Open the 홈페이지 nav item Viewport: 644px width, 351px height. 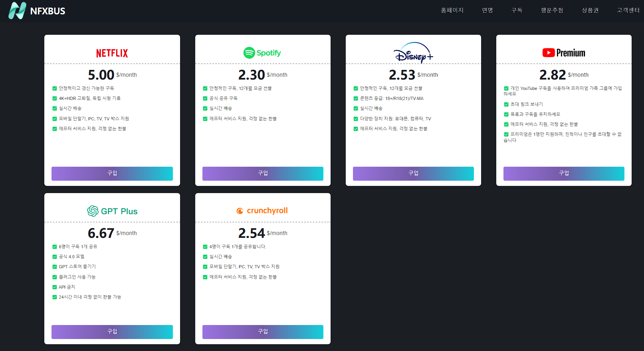[x=452, y=10]
